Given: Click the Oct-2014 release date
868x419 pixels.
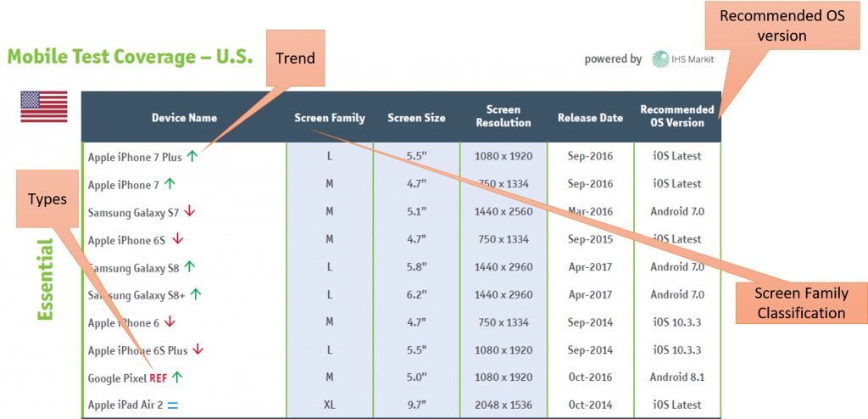Looking at the screenshot, I should coord(590,405).
